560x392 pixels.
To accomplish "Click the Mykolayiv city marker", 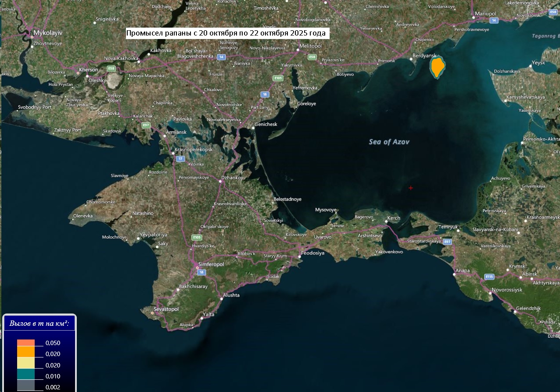I will coord(32,32).
